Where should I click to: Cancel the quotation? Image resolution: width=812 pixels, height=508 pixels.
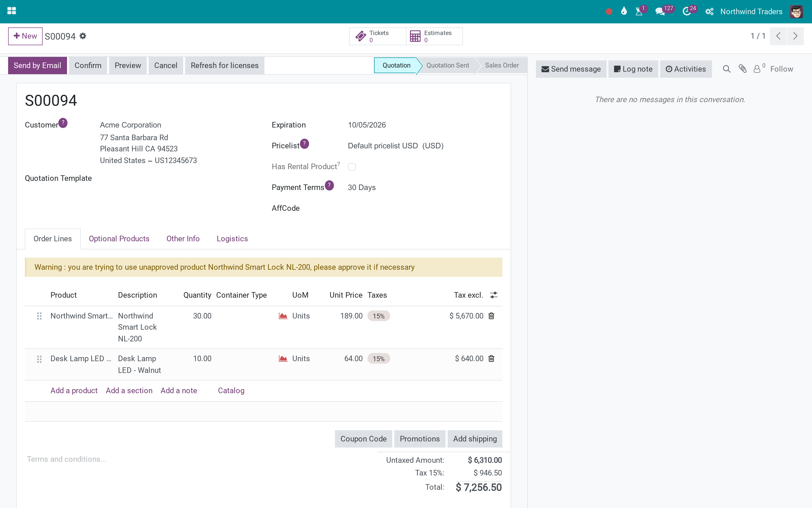point(166,66)
